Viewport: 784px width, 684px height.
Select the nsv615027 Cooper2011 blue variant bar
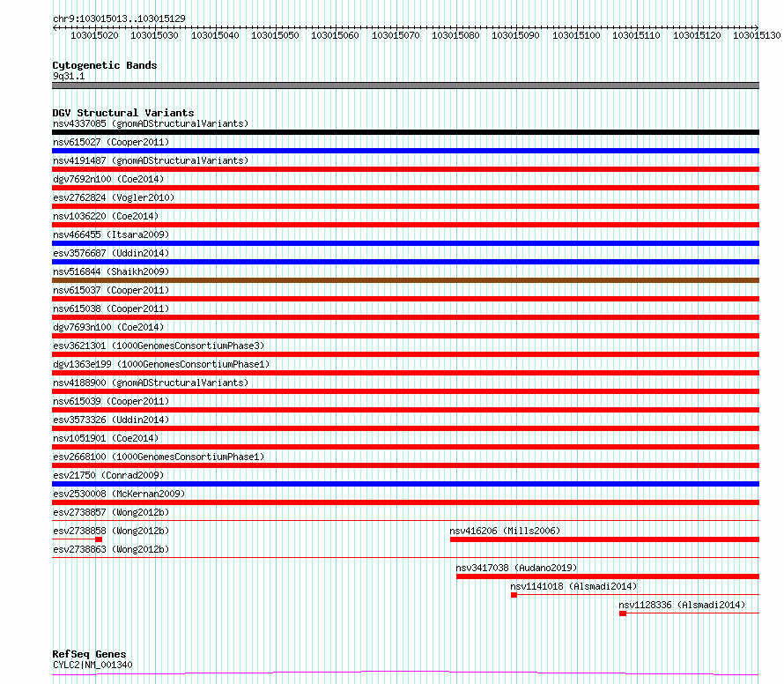click(405, 151)
